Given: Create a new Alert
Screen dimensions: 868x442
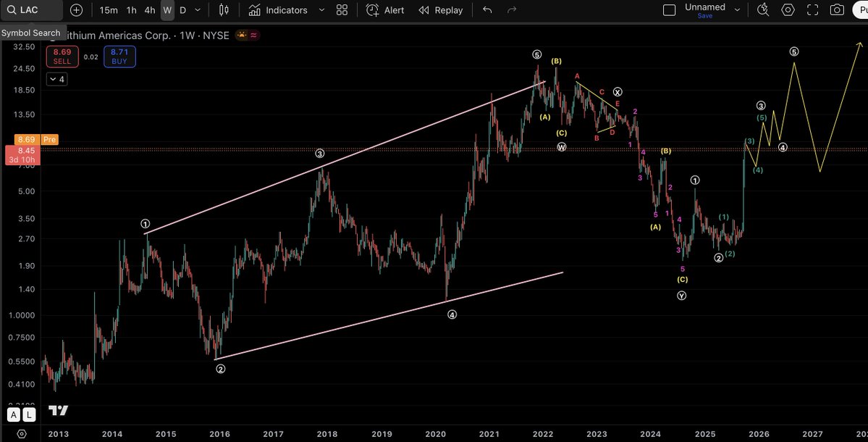Looking at the screenshot, I should 385,10.
